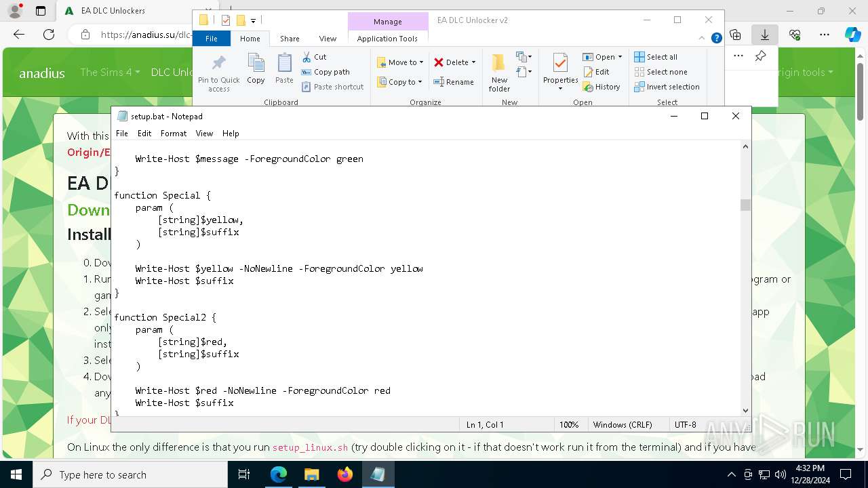
Task: Open Edge Settings and more menu
Action: [x=825, y=35]
